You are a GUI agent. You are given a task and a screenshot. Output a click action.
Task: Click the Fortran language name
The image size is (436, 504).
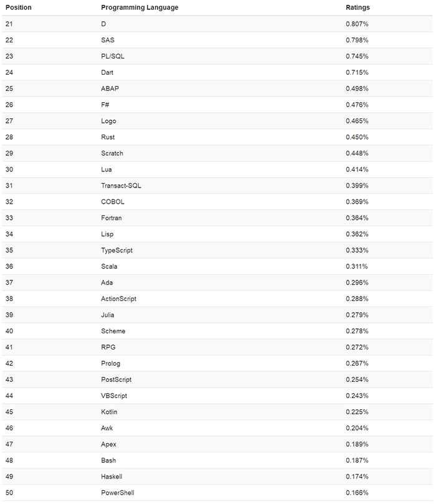click(111, 218)
